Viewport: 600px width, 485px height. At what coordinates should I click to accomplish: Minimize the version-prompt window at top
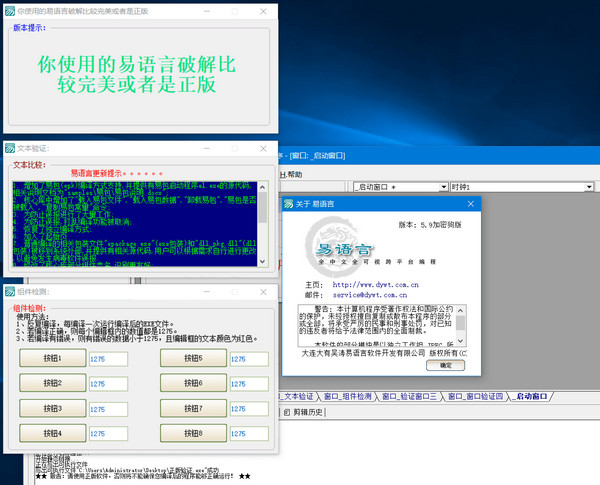click(207, 11)
